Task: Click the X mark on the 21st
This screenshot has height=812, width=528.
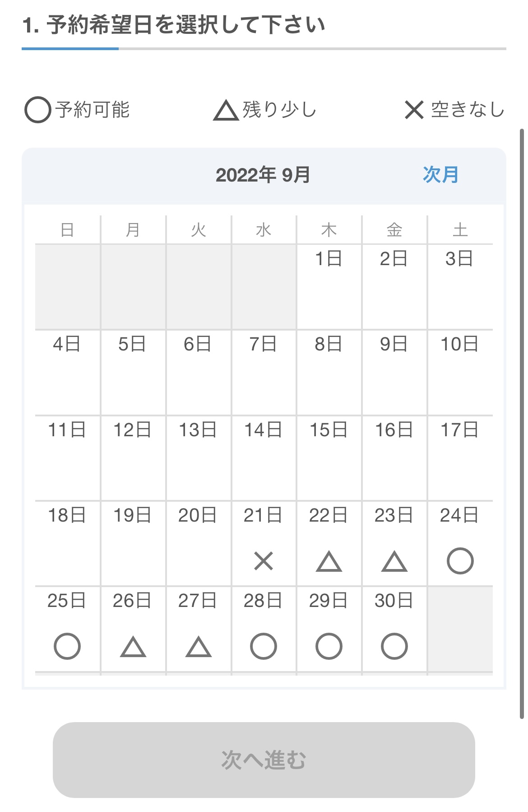Action: [264, 561]
